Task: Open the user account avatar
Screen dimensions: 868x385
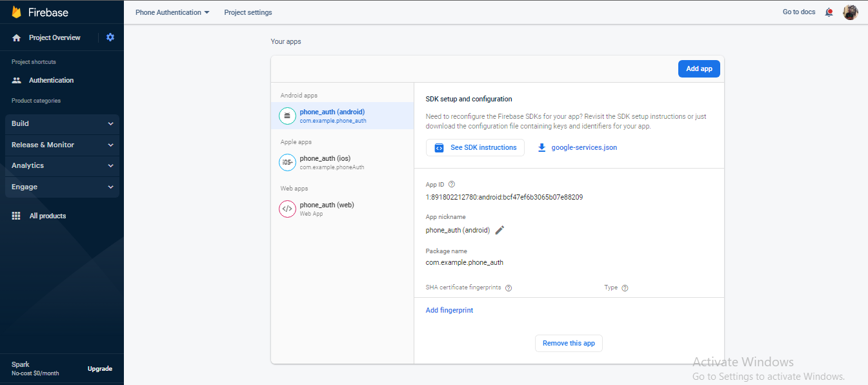Action: coord(851,12)
